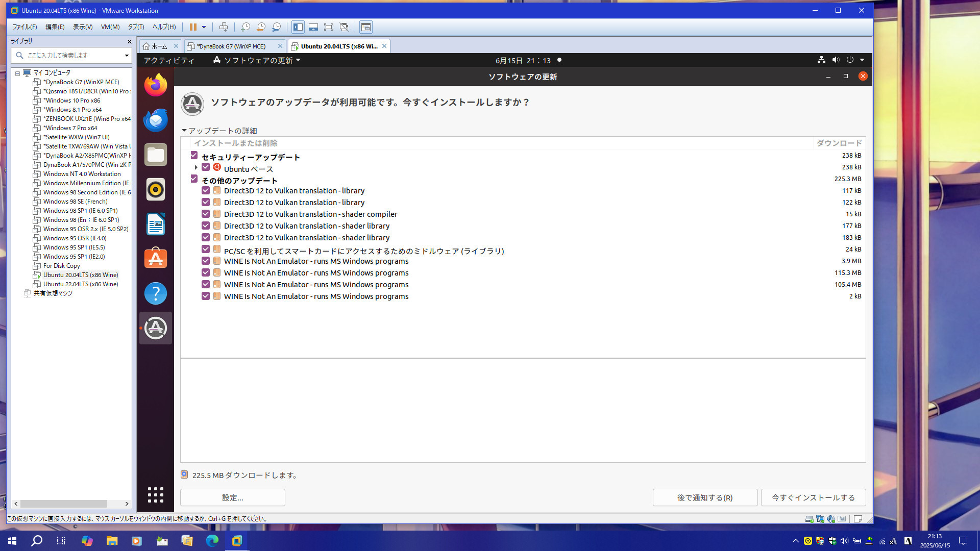This screenshot has width=980, height=551.
Task: Take a snapshot of the virtual machine
Action: (x=246, y=27)
